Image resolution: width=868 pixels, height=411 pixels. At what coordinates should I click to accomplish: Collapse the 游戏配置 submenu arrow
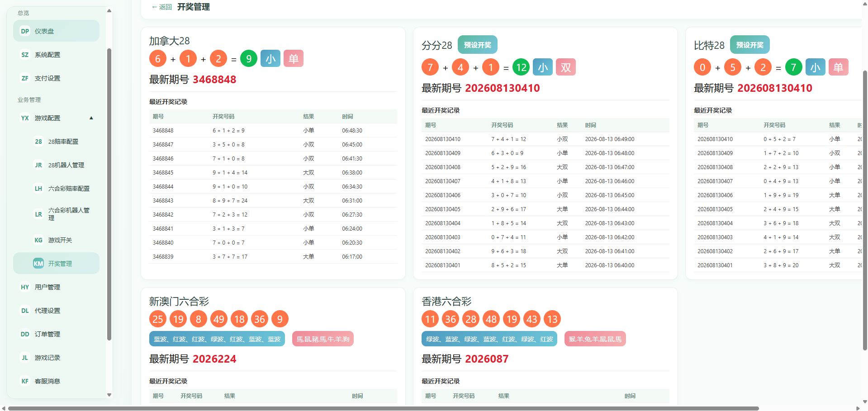(91, 118)
